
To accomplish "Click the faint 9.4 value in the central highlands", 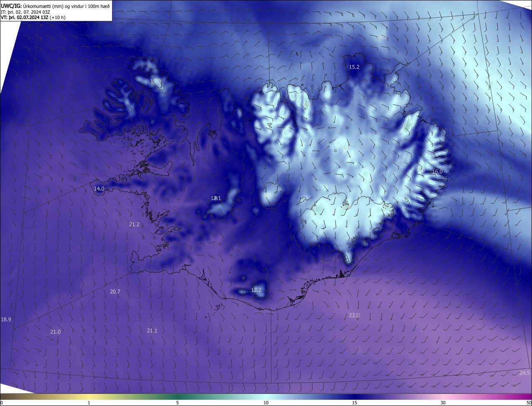I will click(x=346, y=147).
